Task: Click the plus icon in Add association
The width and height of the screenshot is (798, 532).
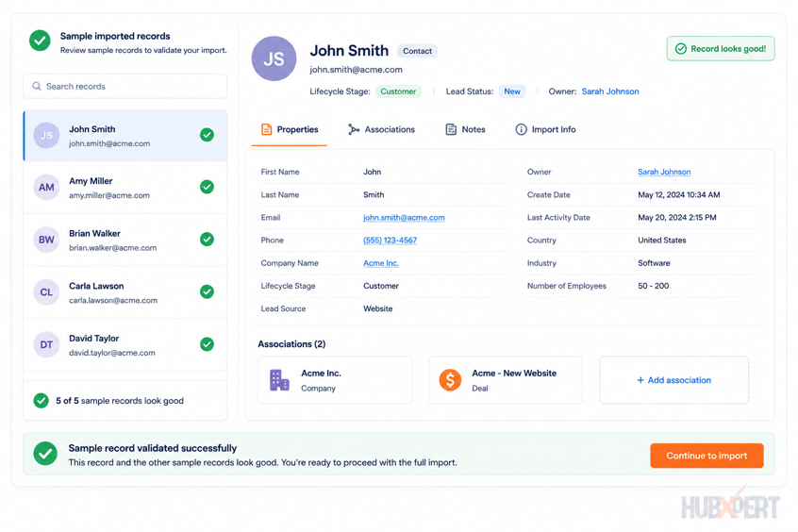Action: pyautogui.click(x=640, y=380)
